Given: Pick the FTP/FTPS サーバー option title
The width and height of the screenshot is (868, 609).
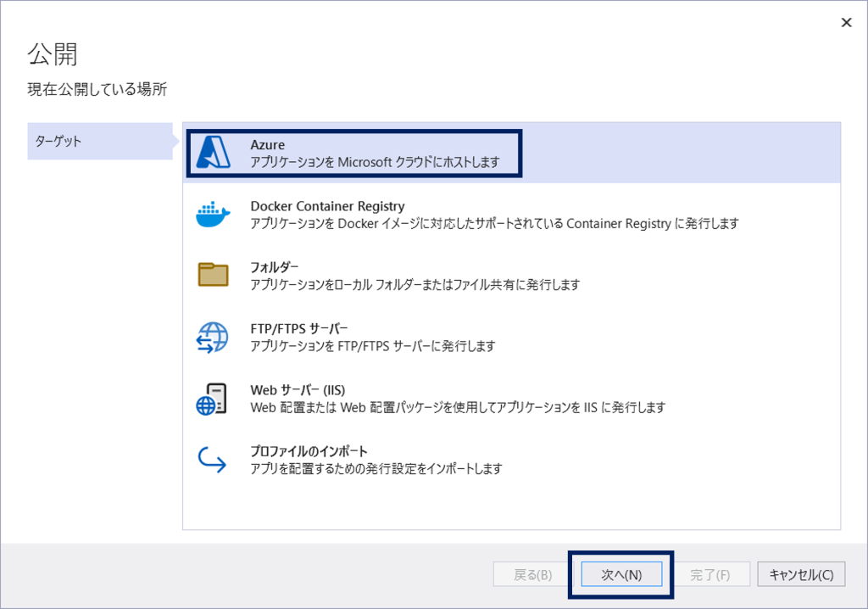Looking at the screenshot, I should (299, 328).
